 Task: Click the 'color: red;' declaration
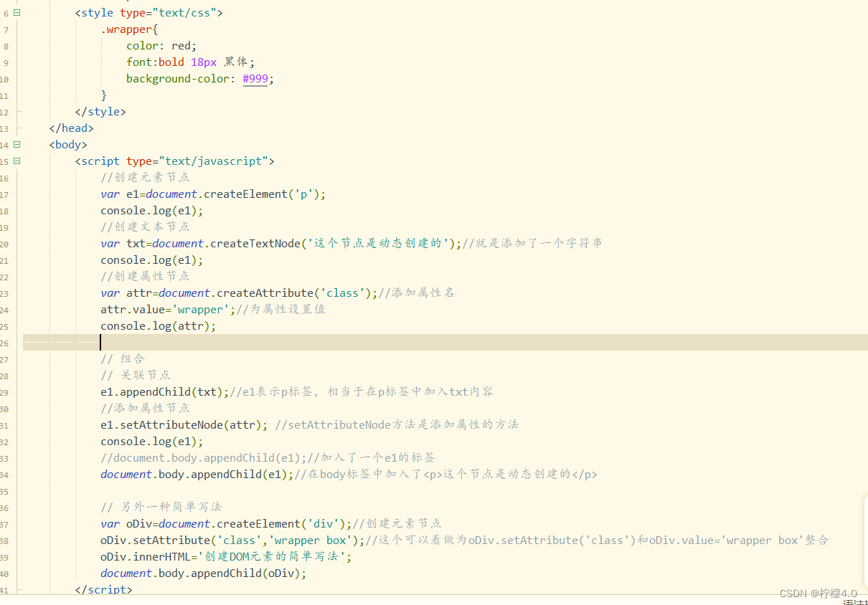point(161,46)
